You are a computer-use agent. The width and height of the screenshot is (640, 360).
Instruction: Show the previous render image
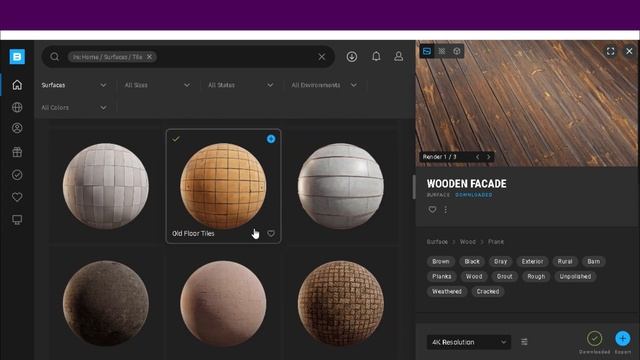click(x=478, y=157)
